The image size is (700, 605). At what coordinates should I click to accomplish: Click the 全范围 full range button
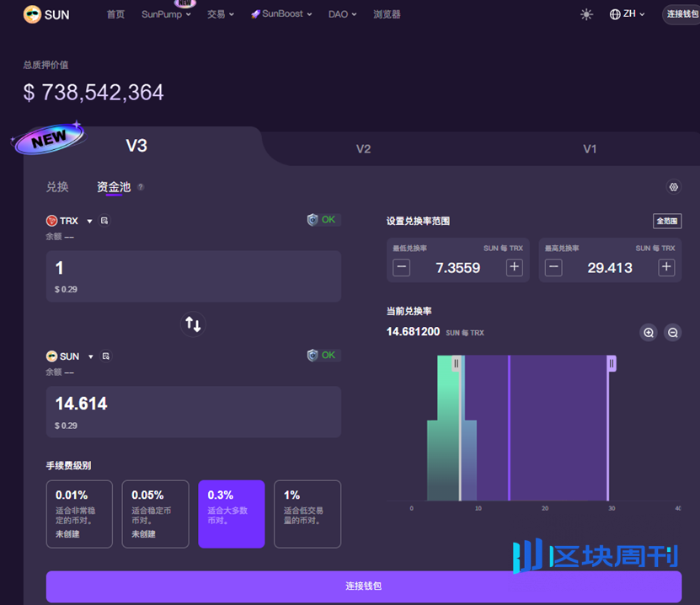[x=666, y=221]
